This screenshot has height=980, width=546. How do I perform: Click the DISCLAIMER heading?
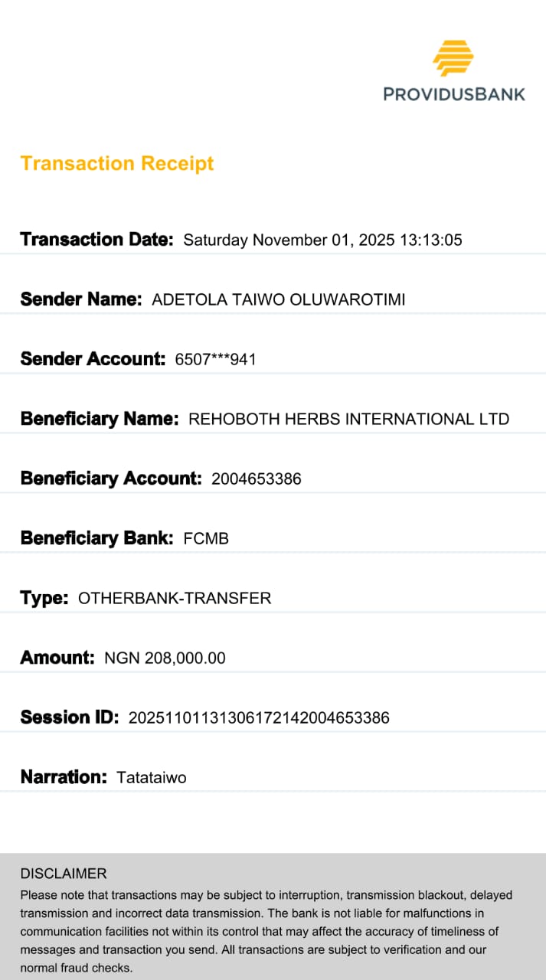[x=64, y=874]
